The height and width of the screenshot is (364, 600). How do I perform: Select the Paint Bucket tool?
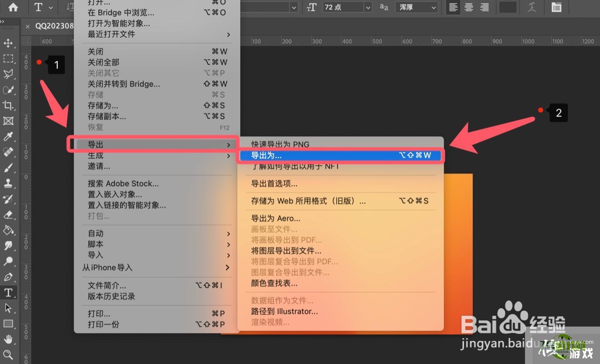(x=8, y=230)
